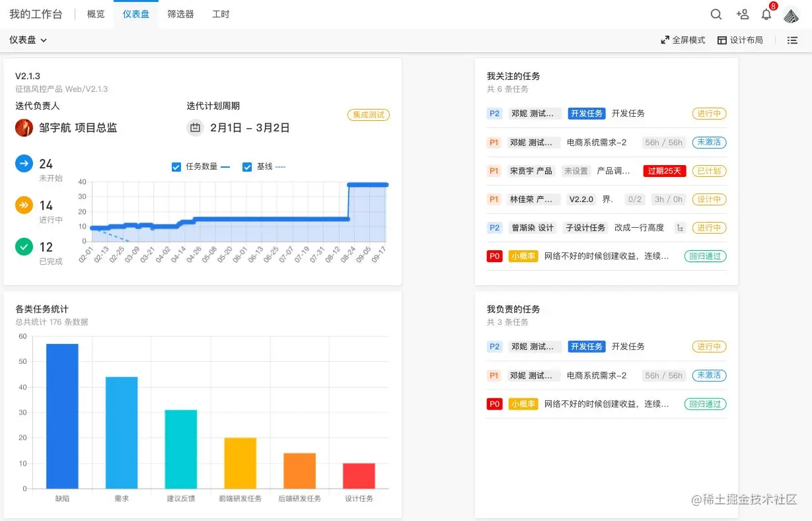The height and width of the screenshot is (521, 812).
Task: Click the 过期25天 overdue tag
Action: [665, 171]
